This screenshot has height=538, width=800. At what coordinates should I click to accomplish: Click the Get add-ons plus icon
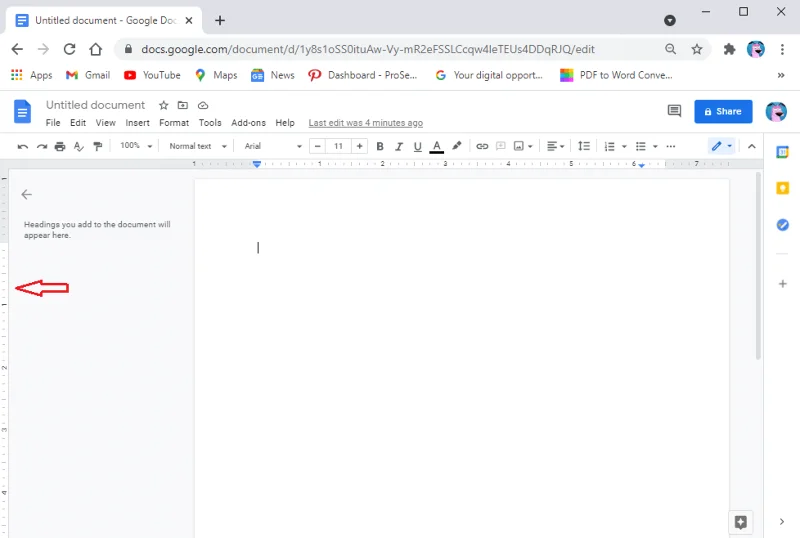(783, 284)
